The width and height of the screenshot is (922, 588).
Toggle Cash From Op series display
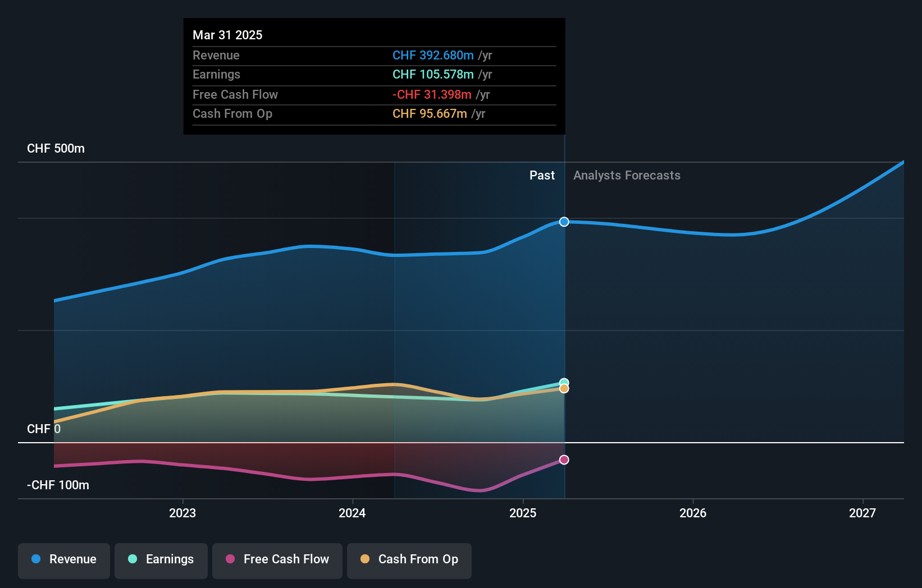409,561
